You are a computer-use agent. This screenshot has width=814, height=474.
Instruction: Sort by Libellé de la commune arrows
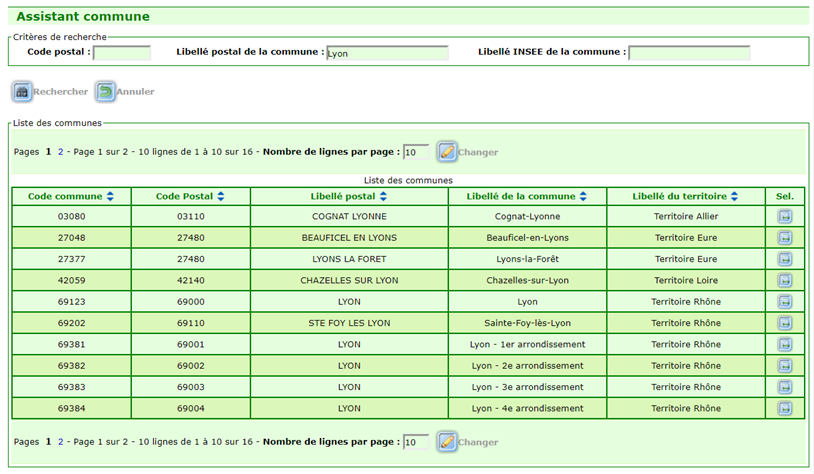click(x=583, y=196)
